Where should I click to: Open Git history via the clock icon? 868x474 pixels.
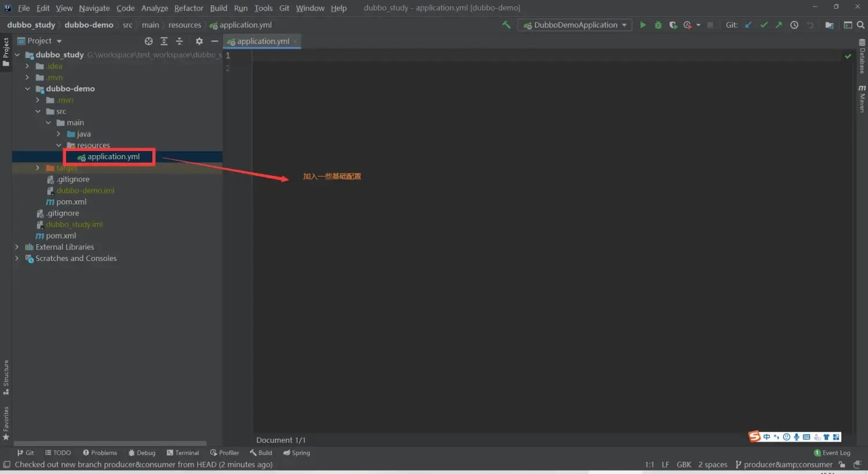coord(795,25)
